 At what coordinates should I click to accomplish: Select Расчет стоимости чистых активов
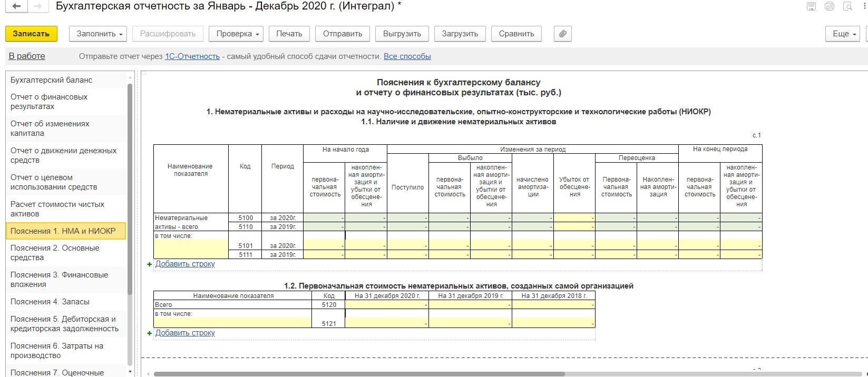66,209
